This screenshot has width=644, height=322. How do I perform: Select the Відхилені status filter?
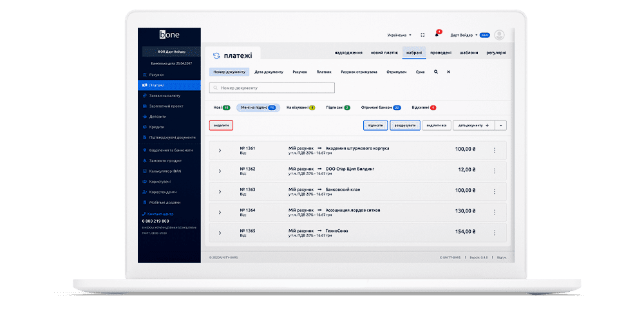pyautogui.click(x=424, y=108)
